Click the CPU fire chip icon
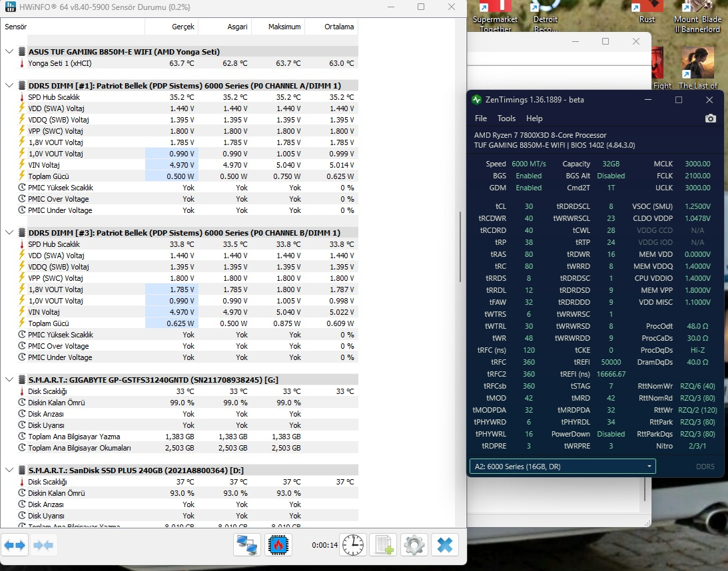The height and width of the screenshot is (571, 728). (278, 545)
